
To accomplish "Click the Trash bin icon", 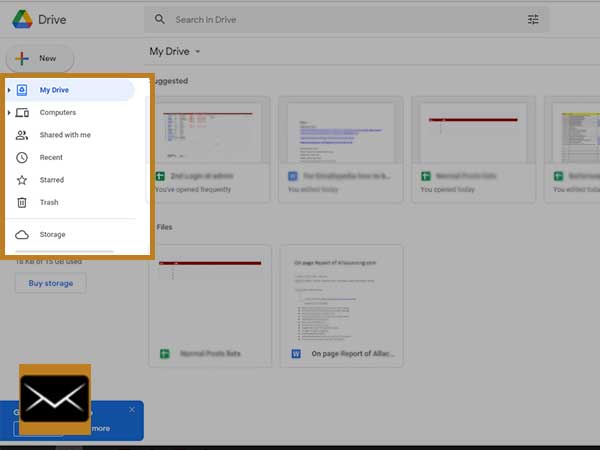I will (22, 202).
